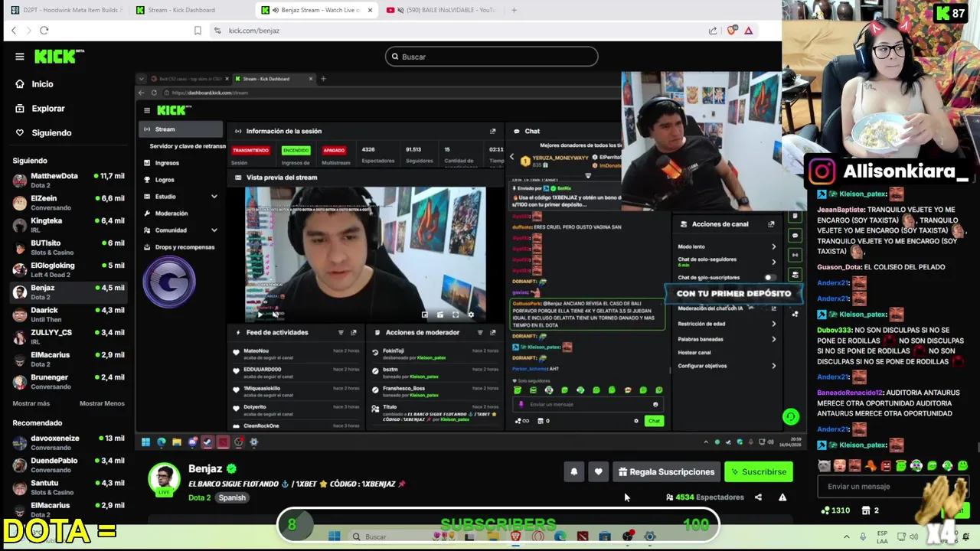Image resolution: width=980 pixels, height=551 pixels.
Task: Open the Brave Shields lion icon
Action: [731, 31]
